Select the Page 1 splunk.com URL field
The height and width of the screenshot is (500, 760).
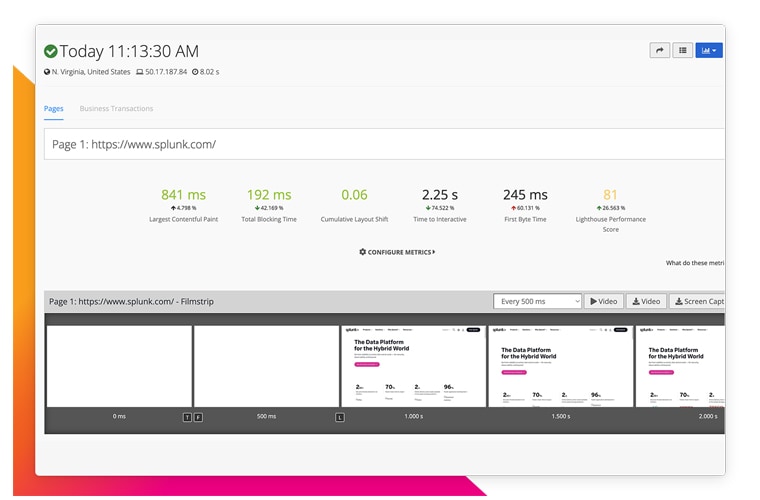384,144
